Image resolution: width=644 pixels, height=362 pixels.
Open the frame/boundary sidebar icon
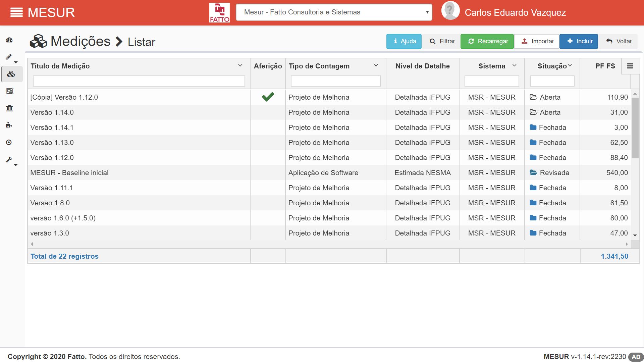pos(10,91)
